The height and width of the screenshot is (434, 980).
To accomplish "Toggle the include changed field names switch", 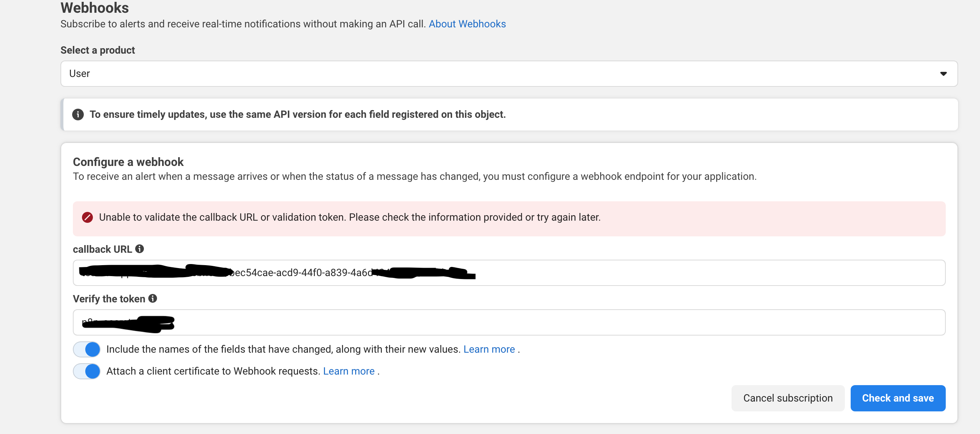I will pos(87,349).
